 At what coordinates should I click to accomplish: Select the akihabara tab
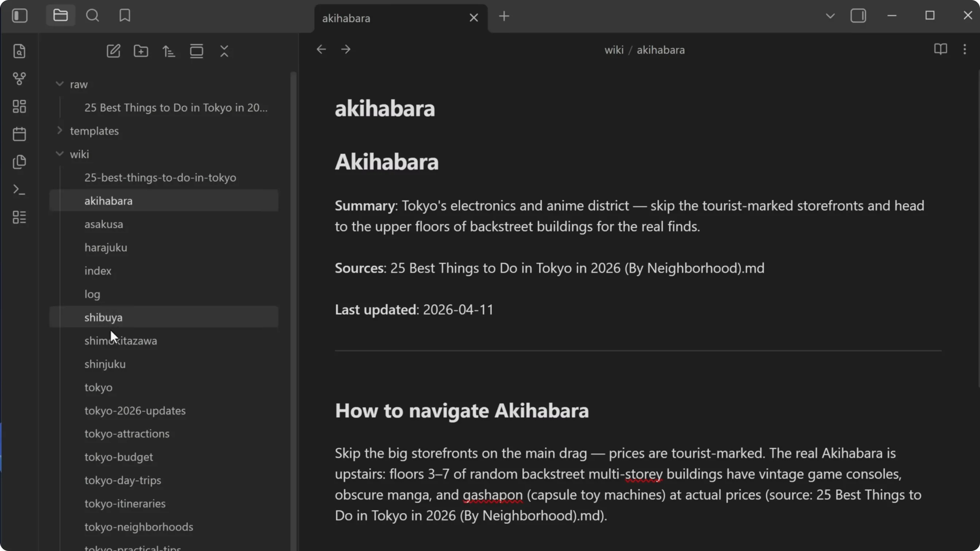coord(401,18)
